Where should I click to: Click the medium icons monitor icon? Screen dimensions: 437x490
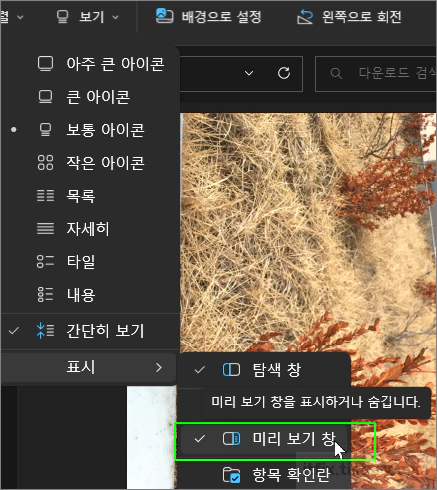[45, 130]
